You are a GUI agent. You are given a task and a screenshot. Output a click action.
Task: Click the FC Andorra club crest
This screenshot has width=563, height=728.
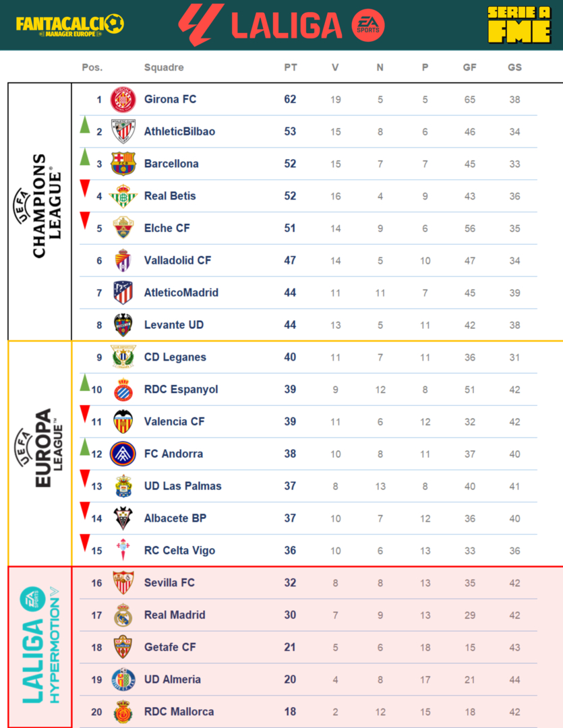click(x=123, y=454)
